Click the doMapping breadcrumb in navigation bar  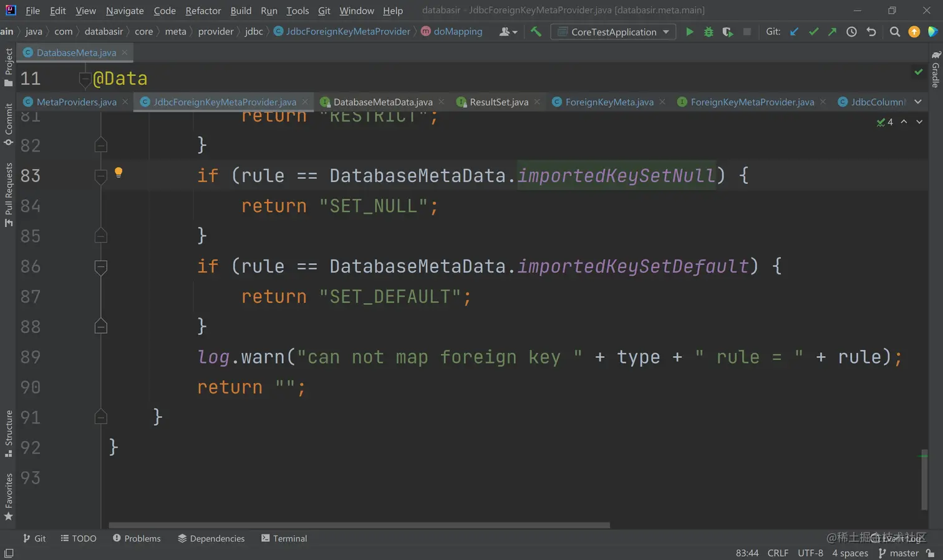pyautogui.click(x=452, y=31)
